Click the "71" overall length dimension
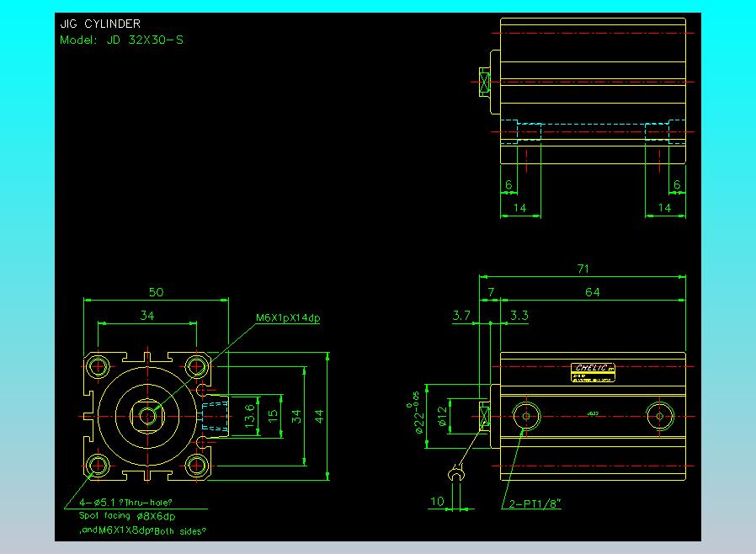The height and width of the screenshot is (554, 756). (583, 269)
